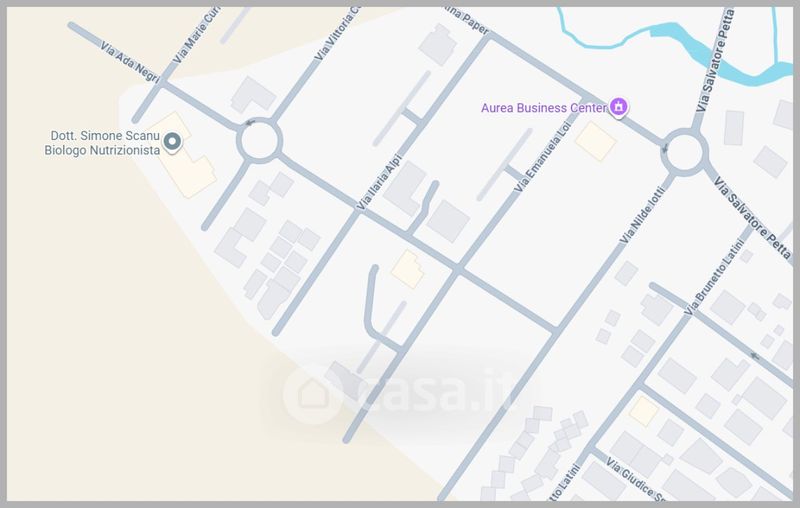The height and width of the screenshot is (508, 800).
Task: Click the Aurea Business Center purple pin icon
Action: [x=618, y=107]
